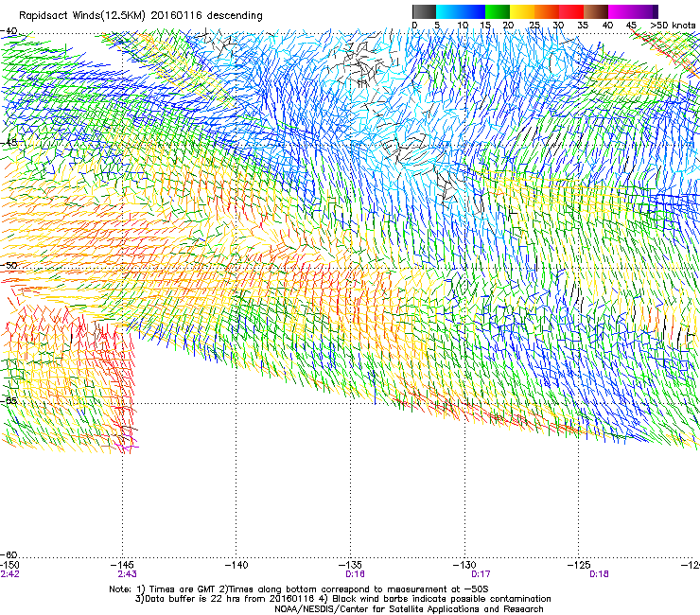Click the yellow 20–25 knots color segment
This screenshot has width=700, height=615.
(x=522, y=11)
